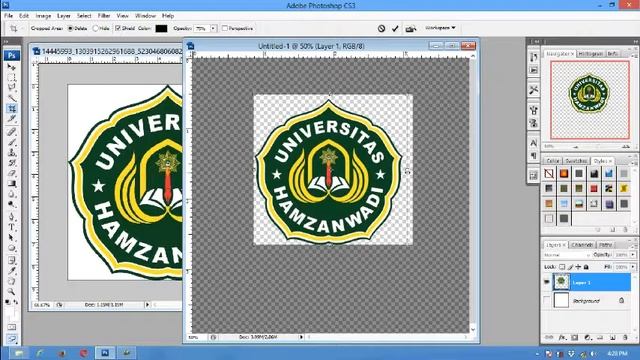Image resolution: width=640 pixels, height=360 pixels.
Task: Click Add layer mask button
Action: click(x=575, y=338)
